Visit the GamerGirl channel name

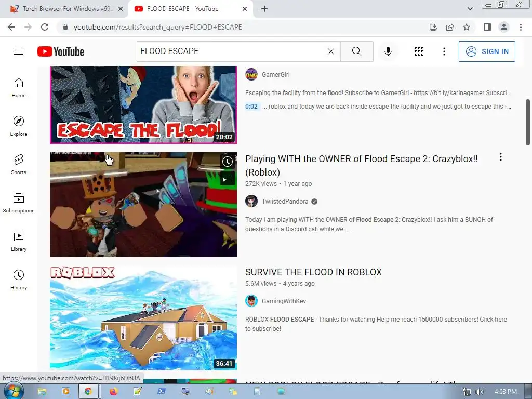pyautogui.click(x=275, y=75)
